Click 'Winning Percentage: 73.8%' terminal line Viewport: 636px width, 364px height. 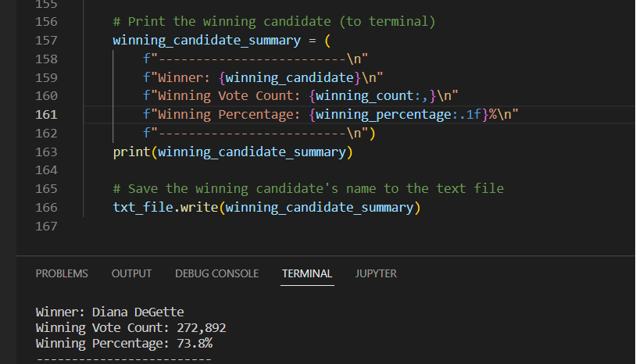[x=124, y=344]
